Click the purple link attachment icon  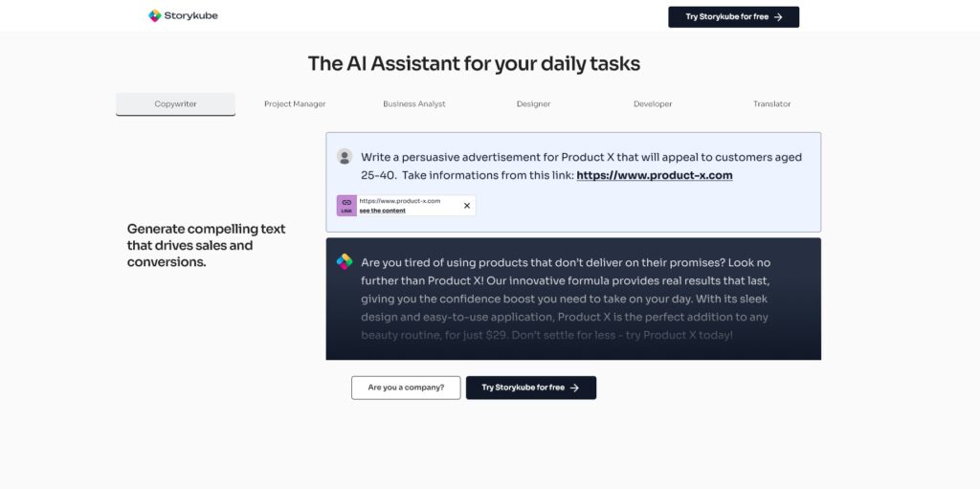point(346,205)
